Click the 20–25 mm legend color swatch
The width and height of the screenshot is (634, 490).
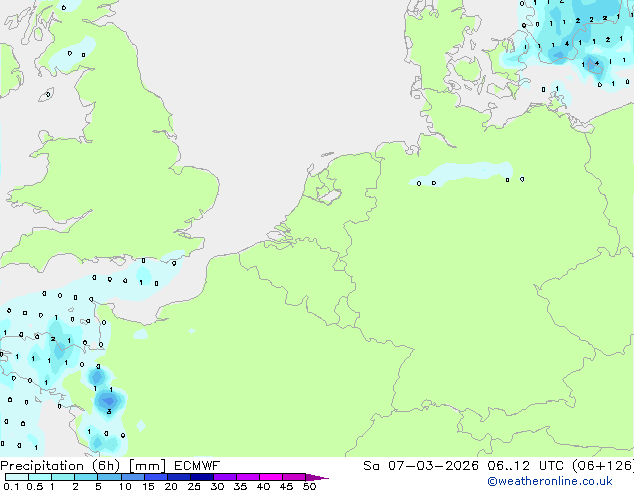179,477
